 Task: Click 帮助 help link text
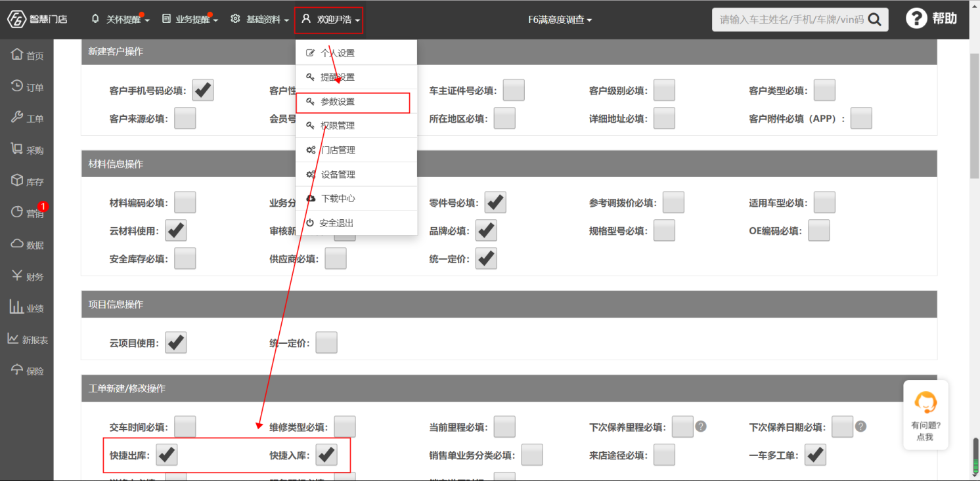point(945,18)
